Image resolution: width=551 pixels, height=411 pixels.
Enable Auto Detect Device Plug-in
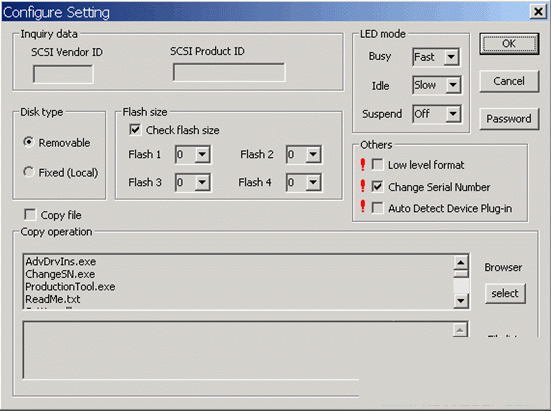(x=377, y=208)
